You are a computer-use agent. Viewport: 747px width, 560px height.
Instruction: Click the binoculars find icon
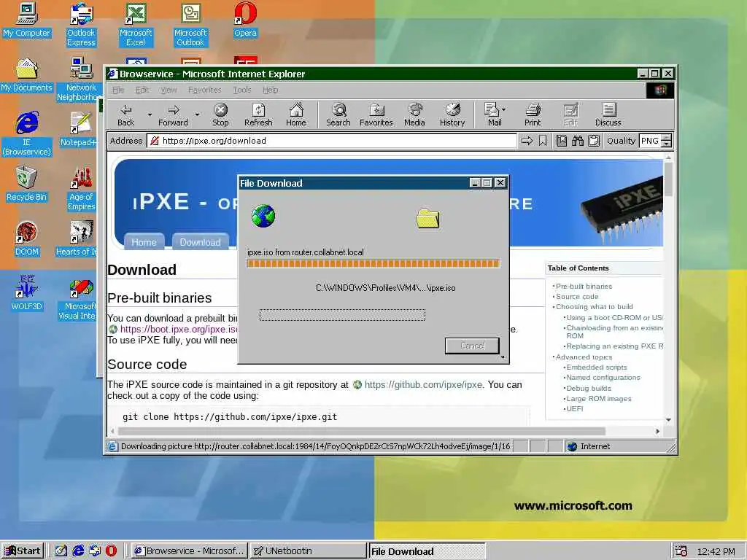(x=578, y=141)
